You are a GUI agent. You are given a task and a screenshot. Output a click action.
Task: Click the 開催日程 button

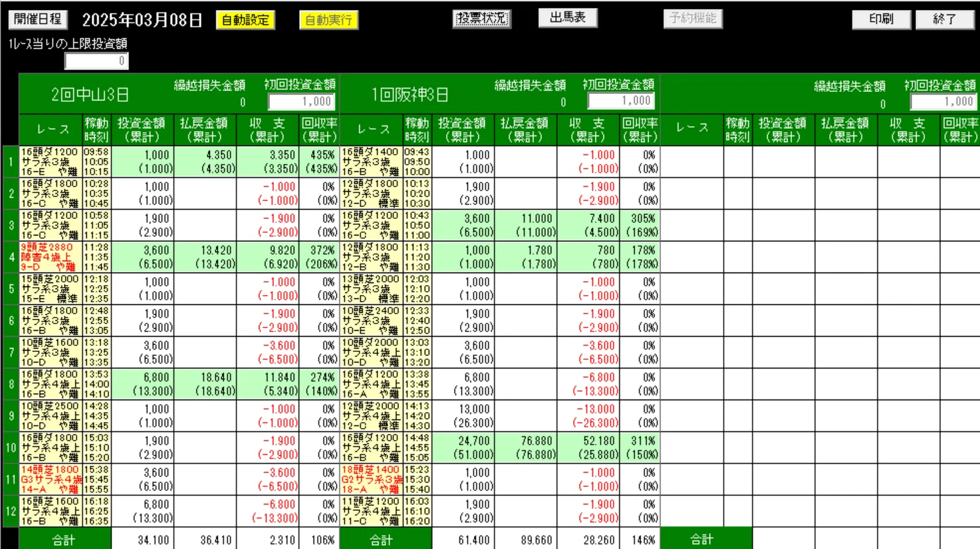pos(38,19)
